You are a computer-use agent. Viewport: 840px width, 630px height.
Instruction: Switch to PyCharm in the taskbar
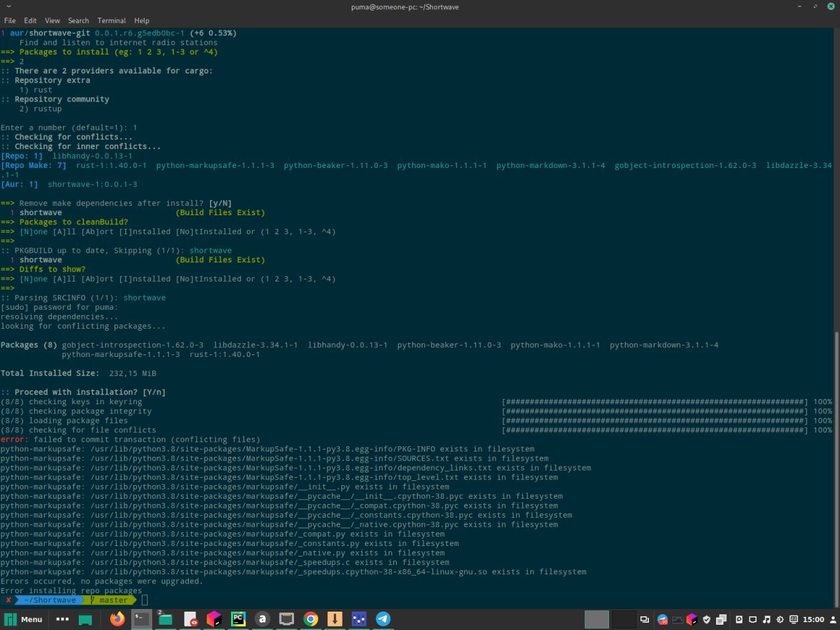[238, 619]
